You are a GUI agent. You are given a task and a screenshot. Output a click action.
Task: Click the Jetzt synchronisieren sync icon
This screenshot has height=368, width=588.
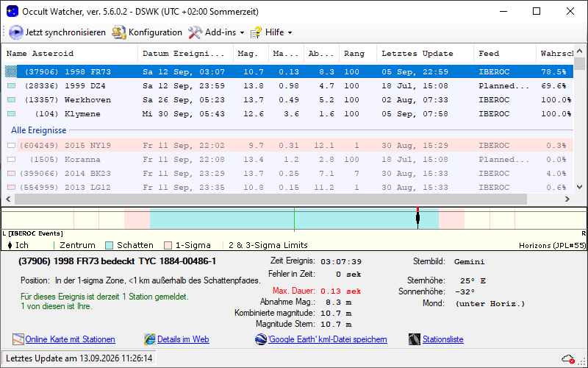(15, 32)
